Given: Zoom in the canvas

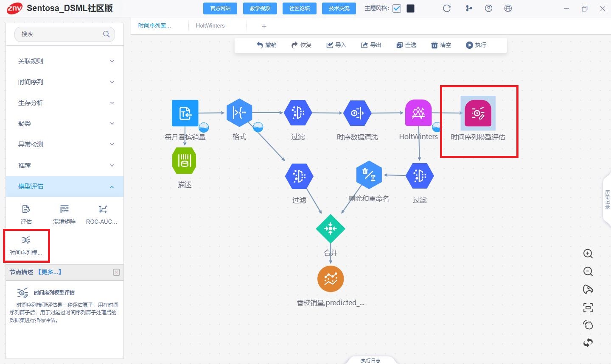Looking at the screenshot, I should pyautogui.click(x=588, y=254).
